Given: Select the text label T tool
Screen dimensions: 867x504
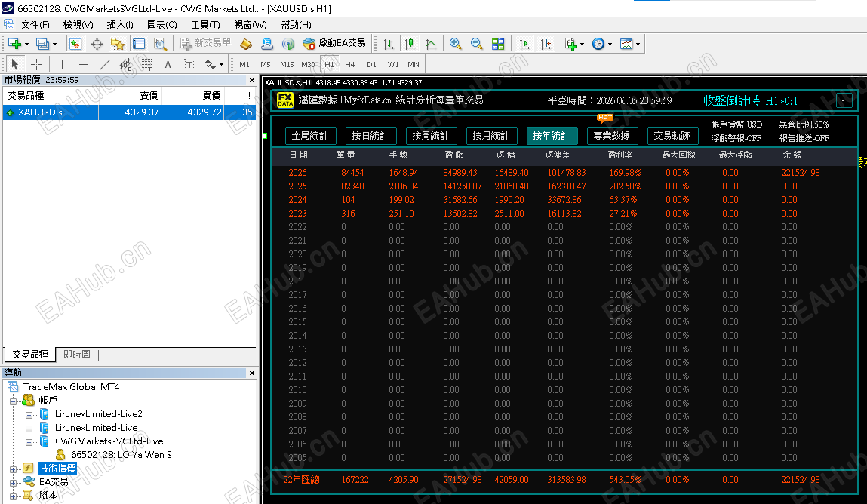Looking at the screenshot, I should [189, 65].
